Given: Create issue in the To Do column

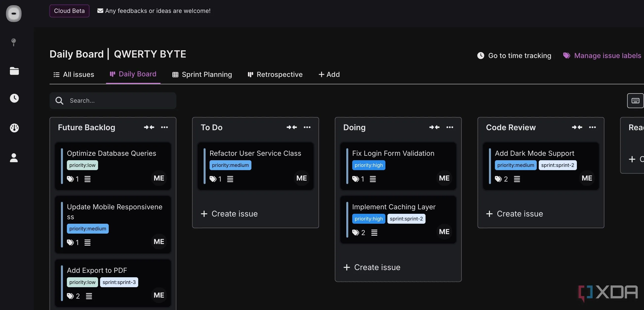Looking at the screenshot, I should click(x=229, y=214).
